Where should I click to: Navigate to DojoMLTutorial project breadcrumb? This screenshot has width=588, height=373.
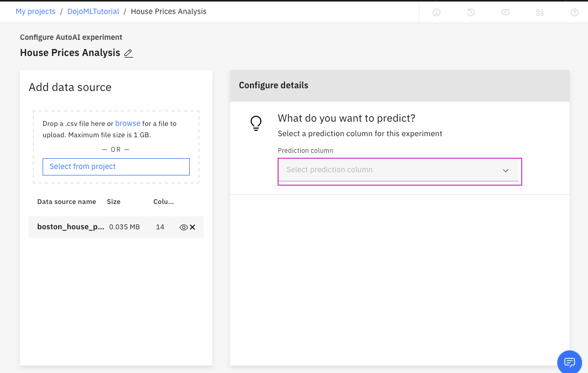93,11
